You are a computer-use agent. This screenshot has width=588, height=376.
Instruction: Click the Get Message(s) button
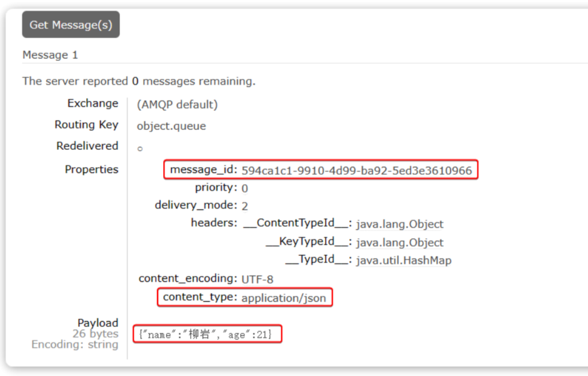point(71,24)
